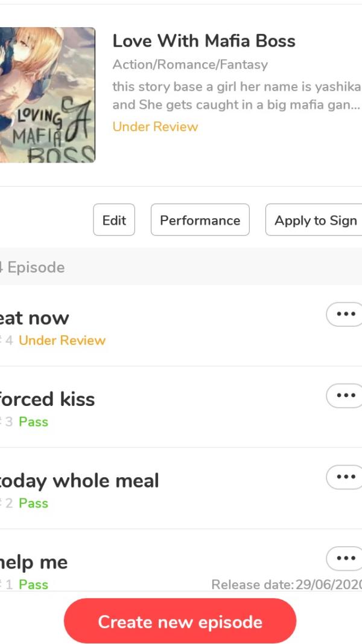This screenshot has height=644, width=362.
Task: Click the story description text about yashika
Action: tap(237, 95)
